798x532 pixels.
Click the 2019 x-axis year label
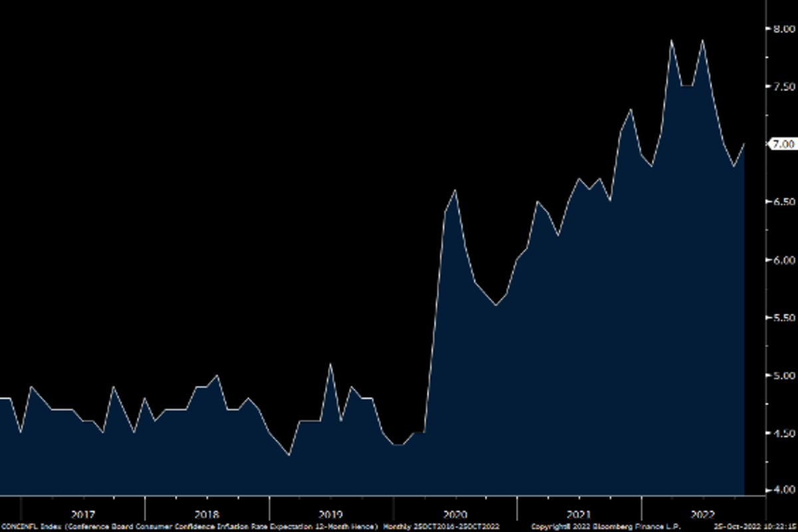click(x=331, y=515)
